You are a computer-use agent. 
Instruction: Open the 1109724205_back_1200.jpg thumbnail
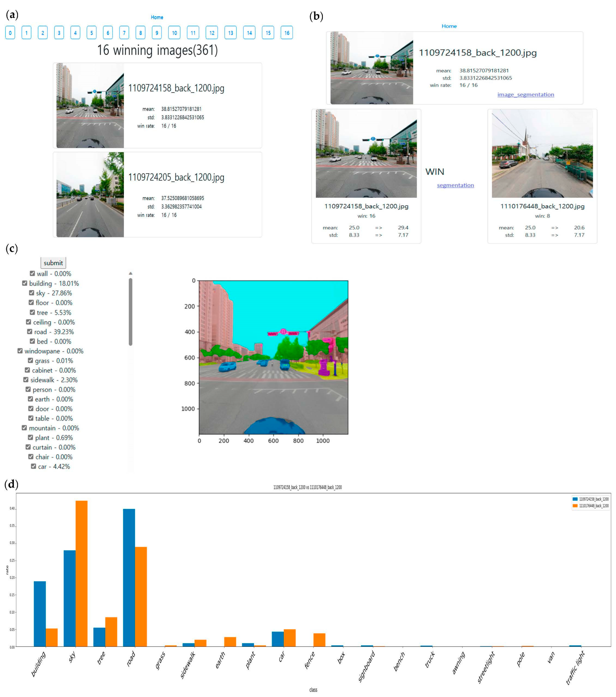90,194
